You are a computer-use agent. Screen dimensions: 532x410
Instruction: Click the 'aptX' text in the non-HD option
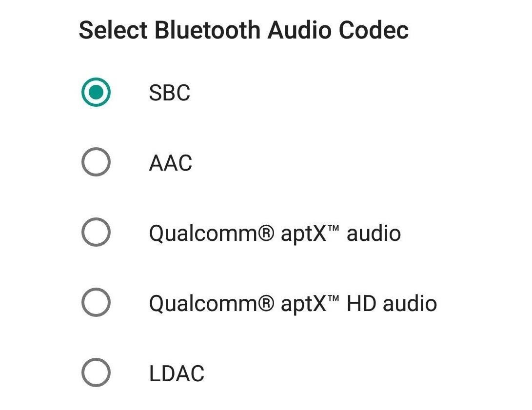point(304,234)
